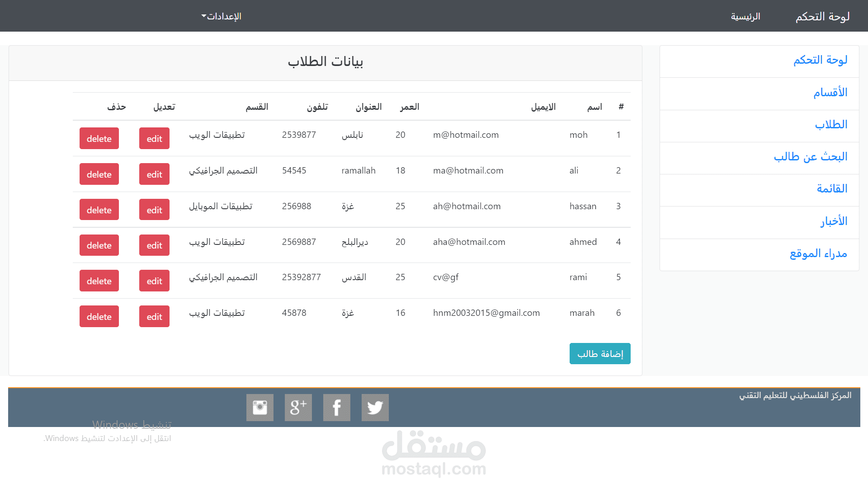Edit the student moh row
Image resolution: width=868 pixels, height=488 pixels.
click(x=154, y=139)
